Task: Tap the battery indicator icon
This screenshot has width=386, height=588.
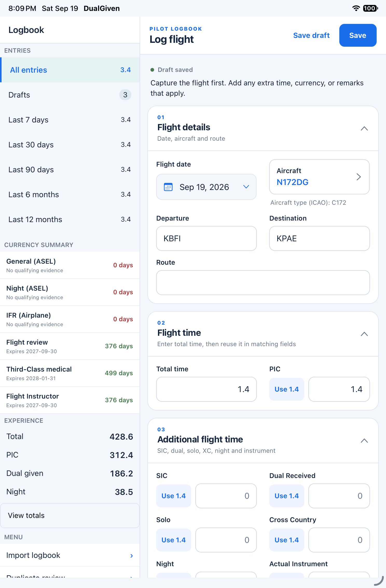Action: [370, 8]
